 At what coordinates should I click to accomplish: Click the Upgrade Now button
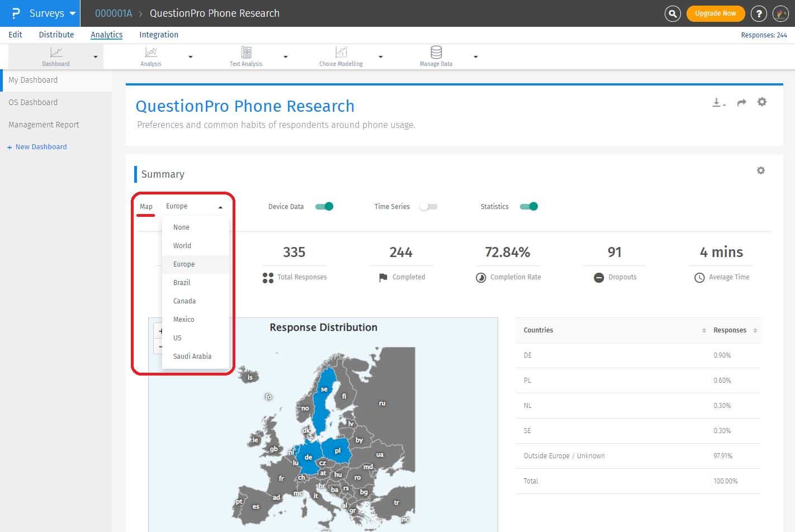(715, 13)
